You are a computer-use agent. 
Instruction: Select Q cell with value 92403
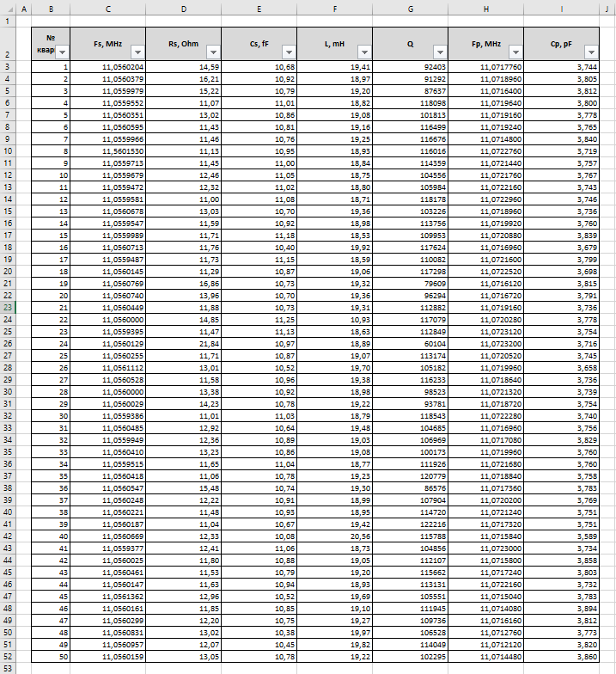(411, 67)
